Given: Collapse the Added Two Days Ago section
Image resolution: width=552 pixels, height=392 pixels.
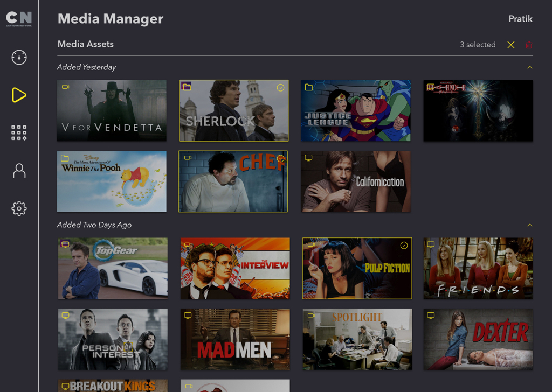Looking at the screenshot, I should click(530, 225).
